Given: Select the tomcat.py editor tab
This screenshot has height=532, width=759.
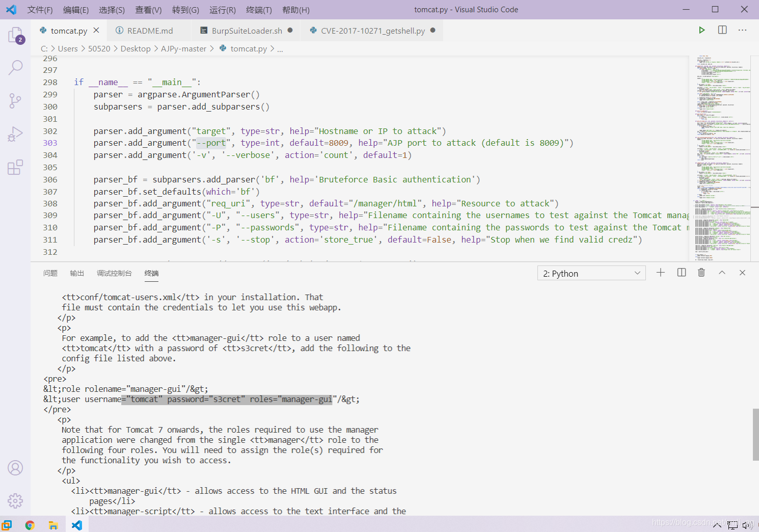Looking at the screenshot, I should point(69,31).
